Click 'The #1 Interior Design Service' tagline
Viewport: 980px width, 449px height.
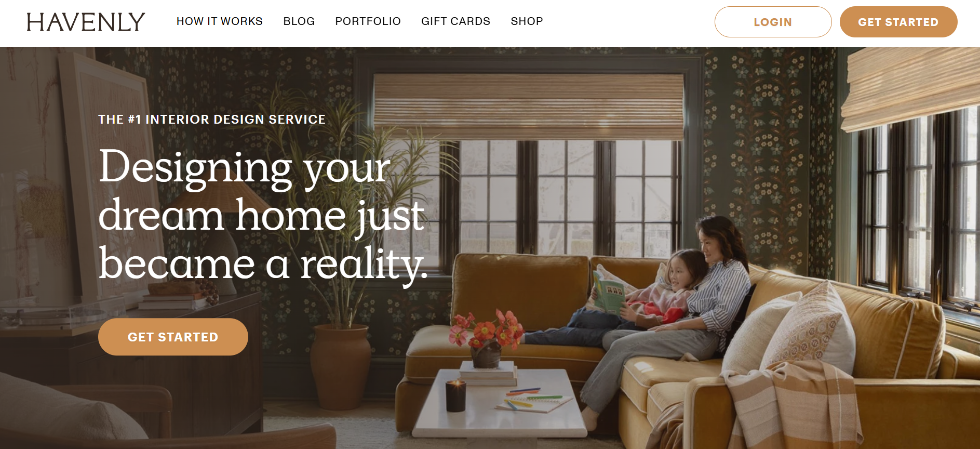[x=212, y=120]
